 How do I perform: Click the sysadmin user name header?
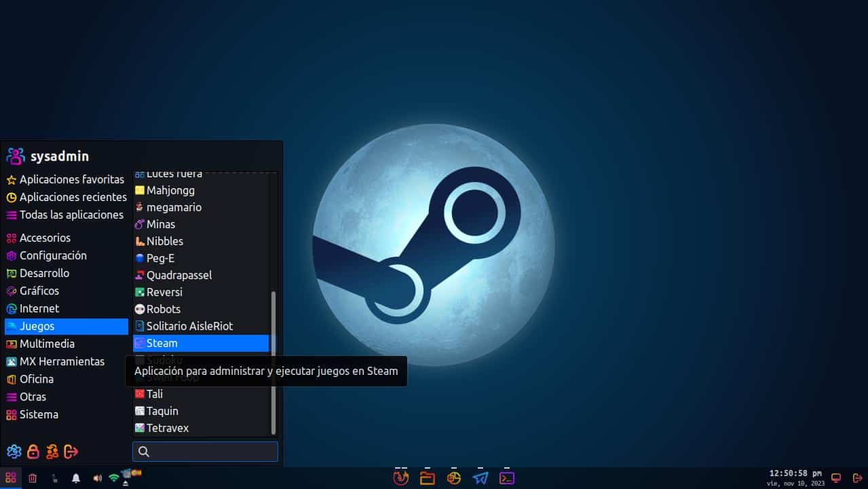click(60, 156)
